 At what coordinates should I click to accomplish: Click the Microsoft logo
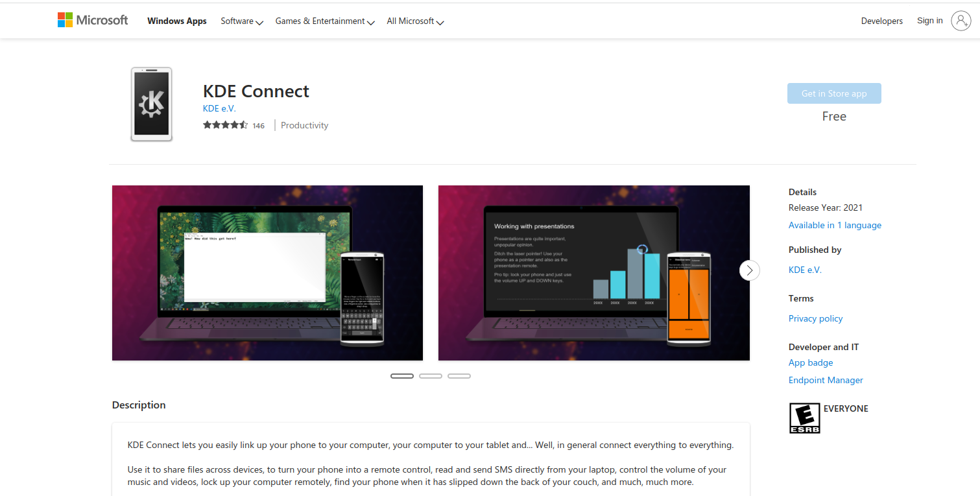[93, 20]
